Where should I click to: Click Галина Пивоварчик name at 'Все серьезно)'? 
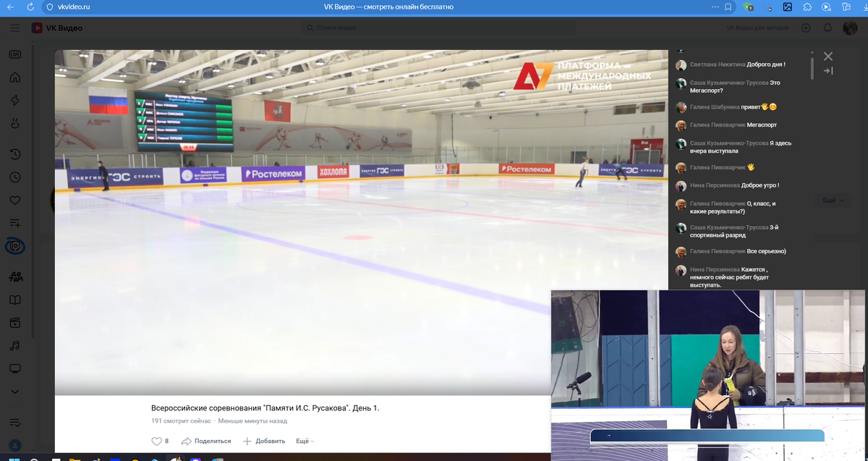[718, 251]
